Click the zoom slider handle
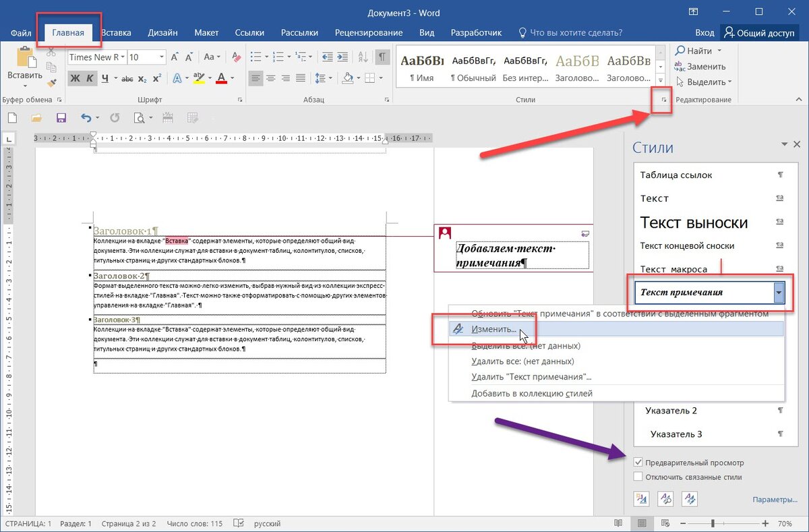This screenshot has height=532, width=809. click(713, 523)
